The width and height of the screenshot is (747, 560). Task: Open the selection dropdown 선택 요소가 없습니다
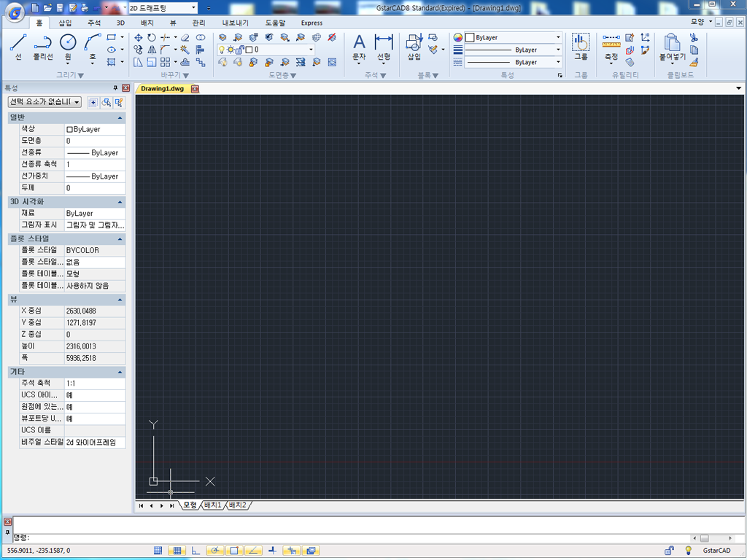coord(44,102)
